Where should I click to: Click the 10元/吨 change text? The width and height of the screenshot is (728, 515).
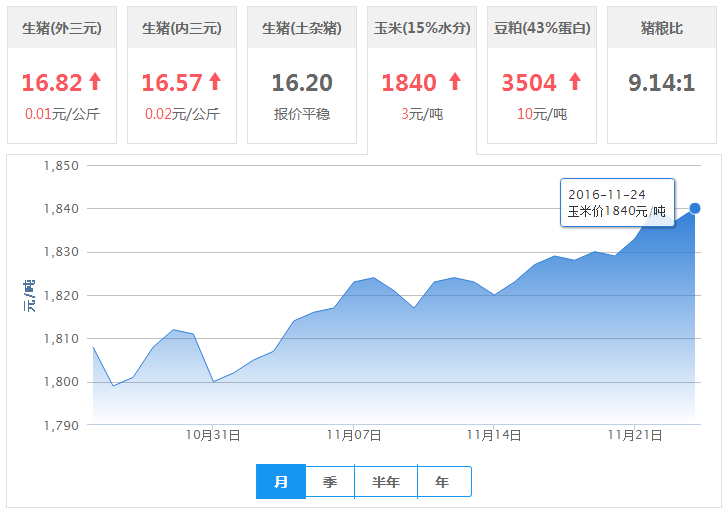(x=542, y=114)
